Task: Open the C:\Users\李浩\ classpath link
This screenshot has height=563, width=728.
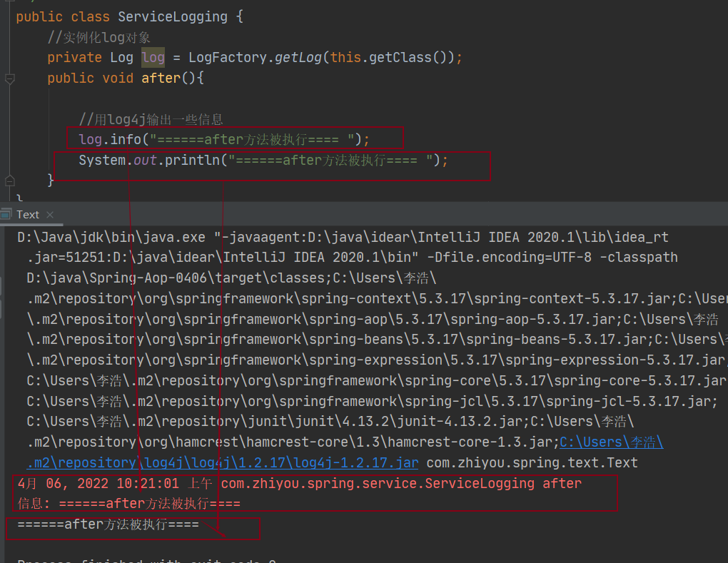Action: click(x=611, y=442)
